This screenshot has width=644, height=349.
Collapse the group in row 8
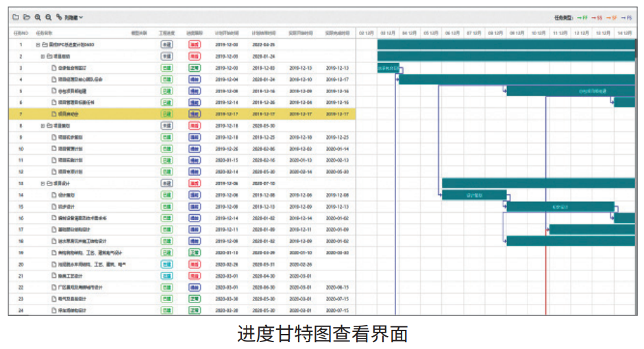(x=42, y=126)
